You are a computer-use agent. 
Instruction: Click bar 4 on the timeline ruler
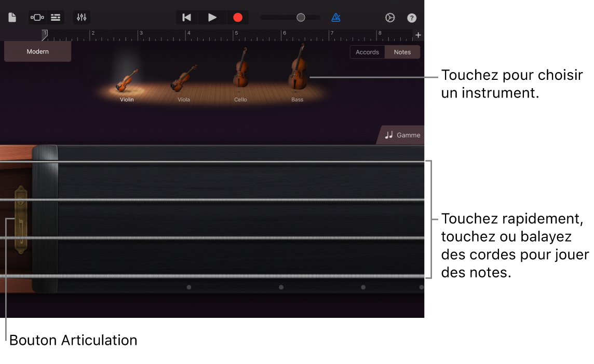pyautogui.click(x=188, y=35)
